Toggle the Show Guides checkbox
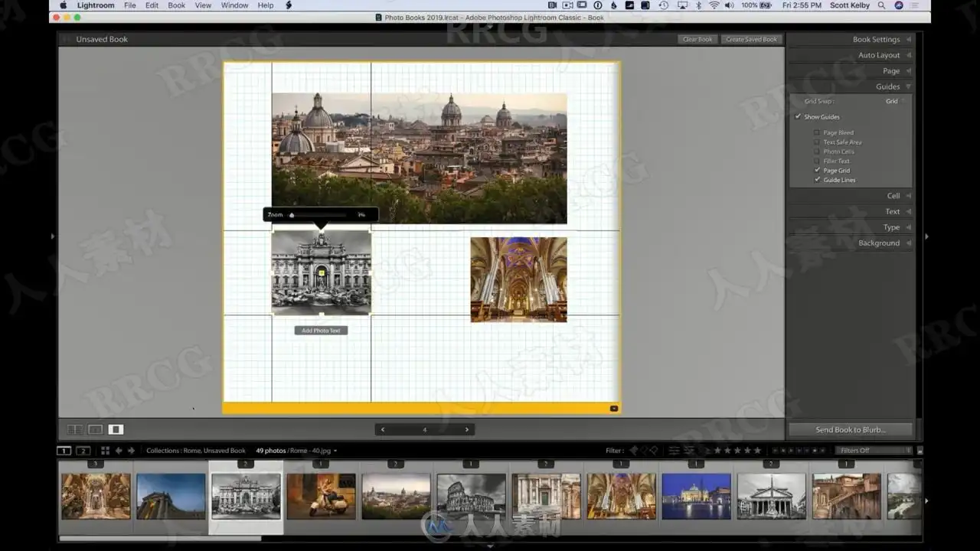Viewport: 980px width, 551px height. 799,117
